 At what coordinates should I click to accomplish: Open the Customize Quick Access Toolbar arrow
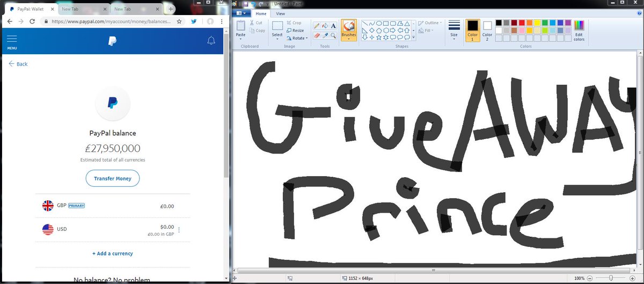point(268,3)
